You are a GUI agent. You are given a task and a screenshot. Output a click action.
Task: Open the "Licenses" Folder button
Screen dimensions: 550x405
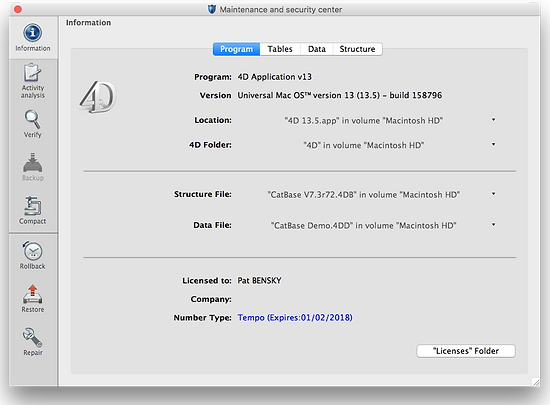coord(466,351)
